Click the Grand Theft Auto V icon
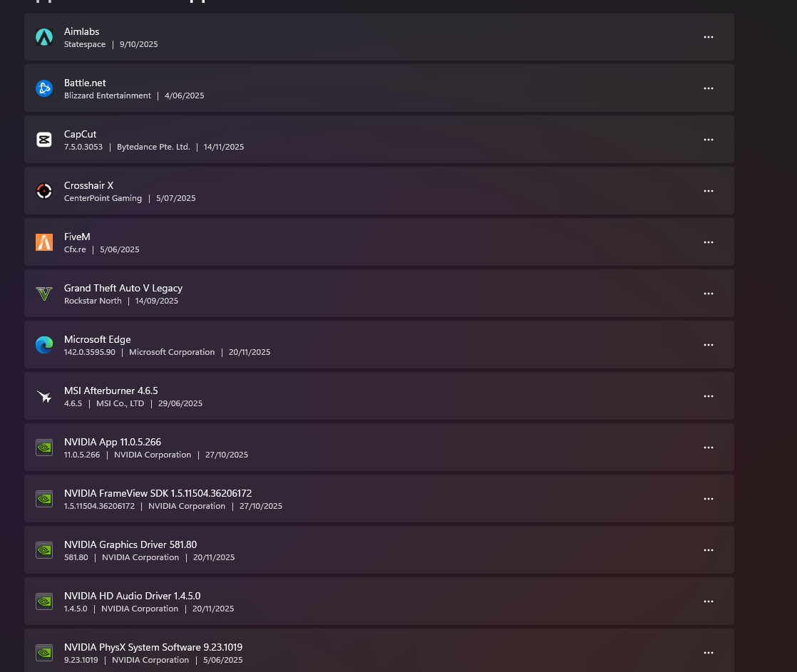This screenshot has height=672, width=797. tap(44, 294)
